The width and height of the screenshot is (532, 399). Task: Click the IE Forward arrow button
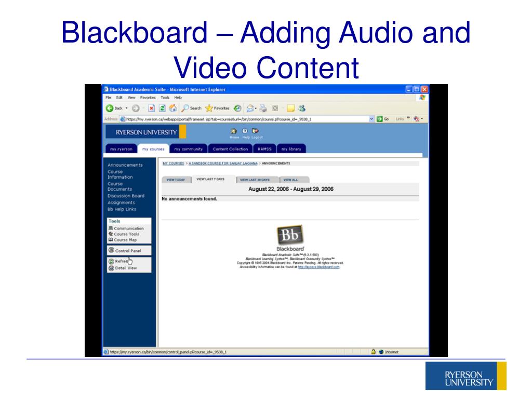(136, 108)
